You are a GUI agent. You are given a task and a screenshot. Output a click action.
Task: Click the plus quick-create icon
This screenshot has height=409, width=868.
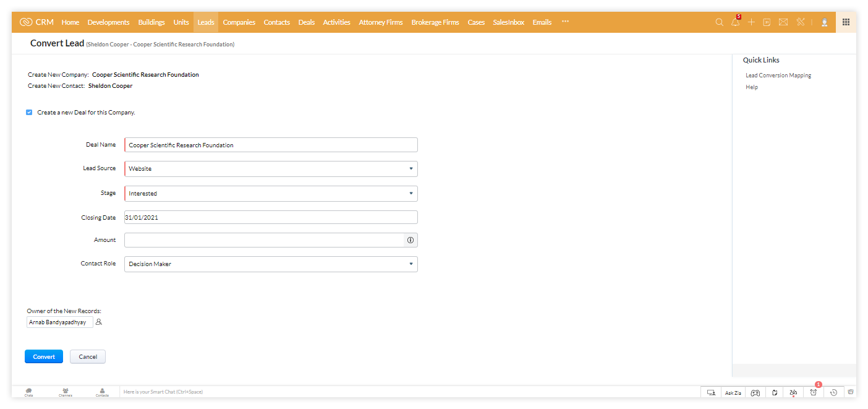(751, 22)
